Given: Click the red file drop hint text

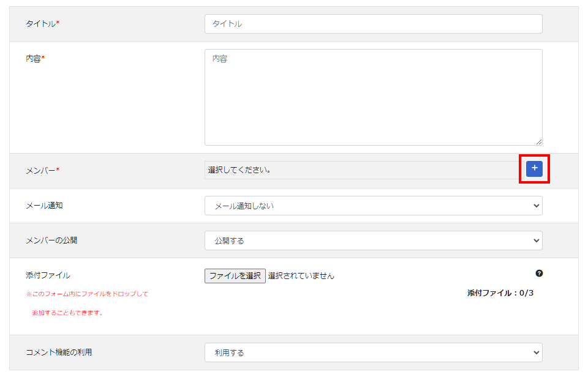Looking at the screenshot, I should click(x=87, y=294).
